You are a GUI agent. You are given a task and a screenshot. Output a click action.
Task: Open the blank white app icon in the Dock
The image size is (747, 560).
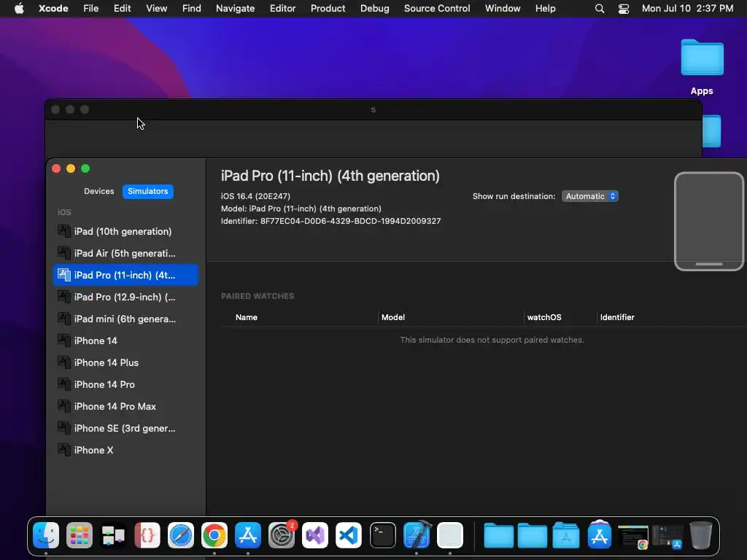tap(450, 535)
